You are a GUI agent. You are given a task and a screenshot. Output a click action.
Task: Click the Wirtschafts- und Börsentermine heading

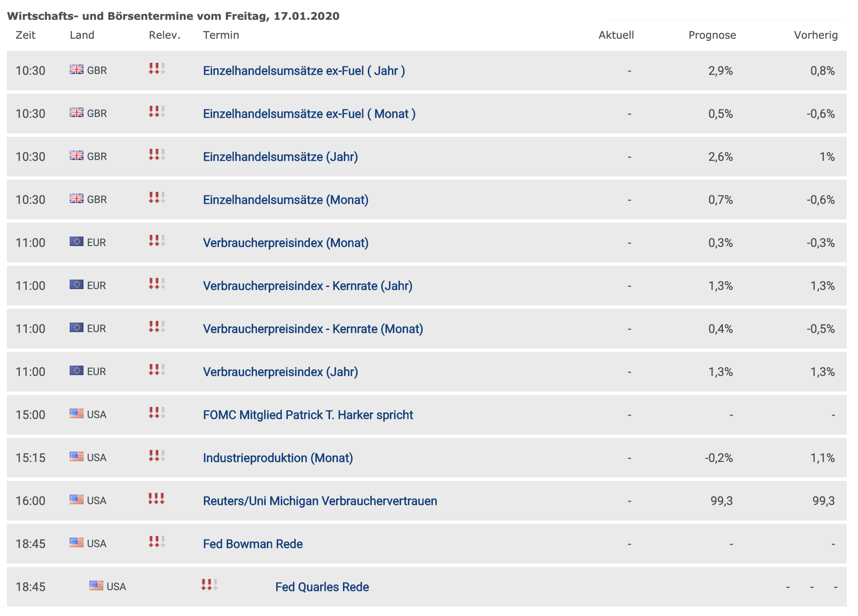click(173, 16)
